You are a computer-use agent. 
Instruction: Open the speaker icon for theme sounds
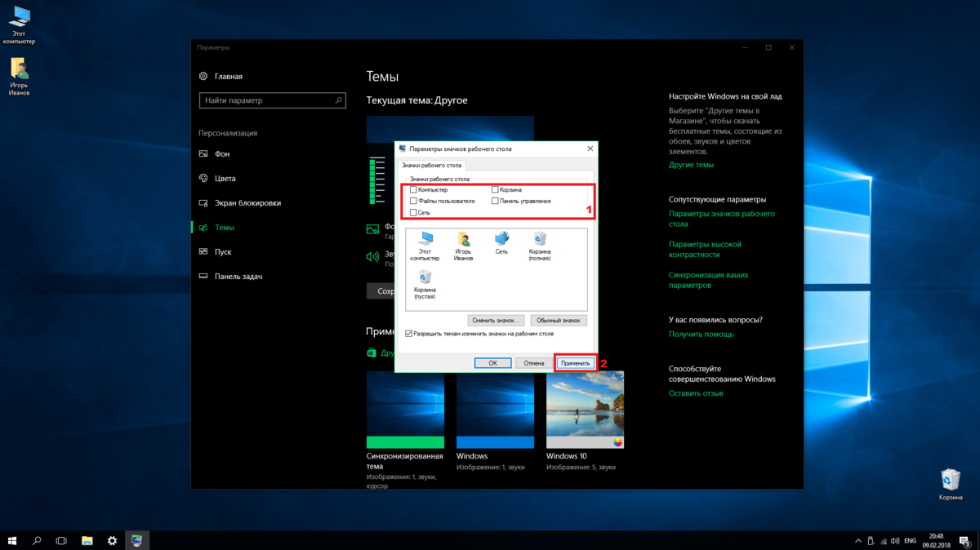(372, 257)
